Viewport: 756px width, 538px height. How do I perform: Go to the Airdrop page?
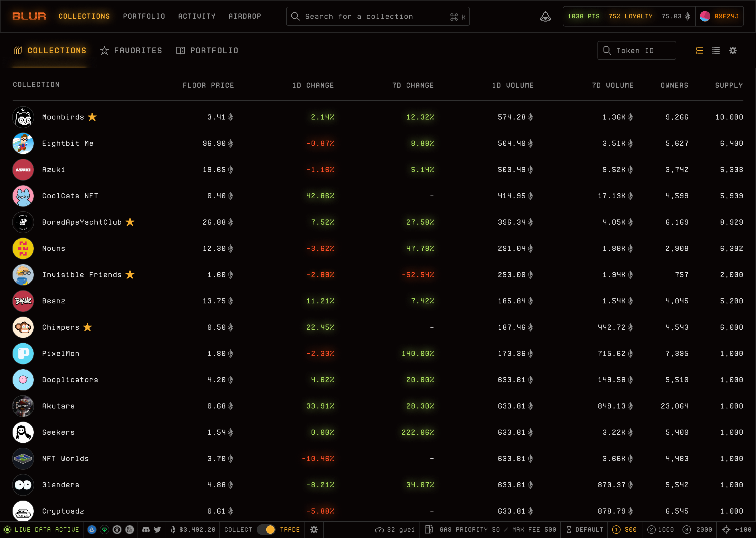[245, 16]
